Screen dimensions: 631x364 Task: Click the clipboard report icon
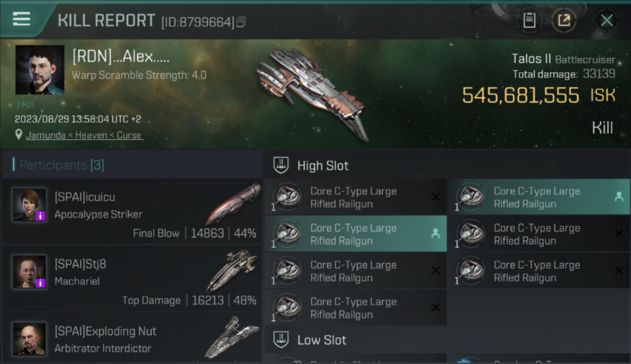pos(529,21)
